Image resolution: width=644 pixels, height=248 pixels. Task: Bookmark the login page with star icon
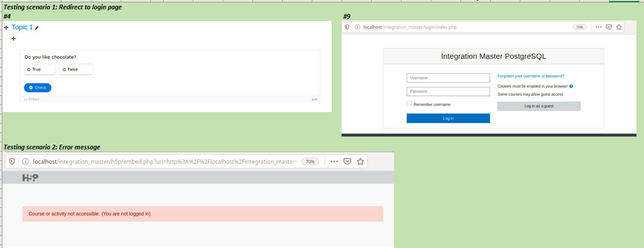(619, 27)
